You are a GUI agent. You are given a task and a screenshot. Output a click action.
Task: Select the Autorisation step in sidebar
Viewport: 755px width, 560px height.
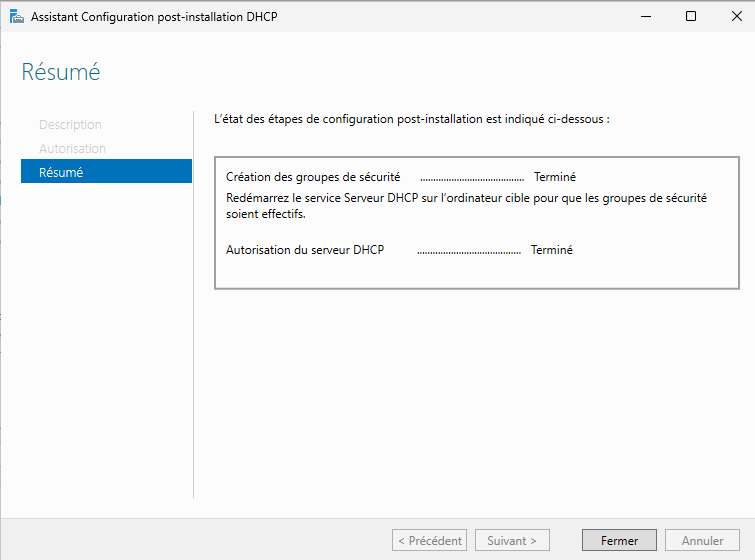pos(72,148)
